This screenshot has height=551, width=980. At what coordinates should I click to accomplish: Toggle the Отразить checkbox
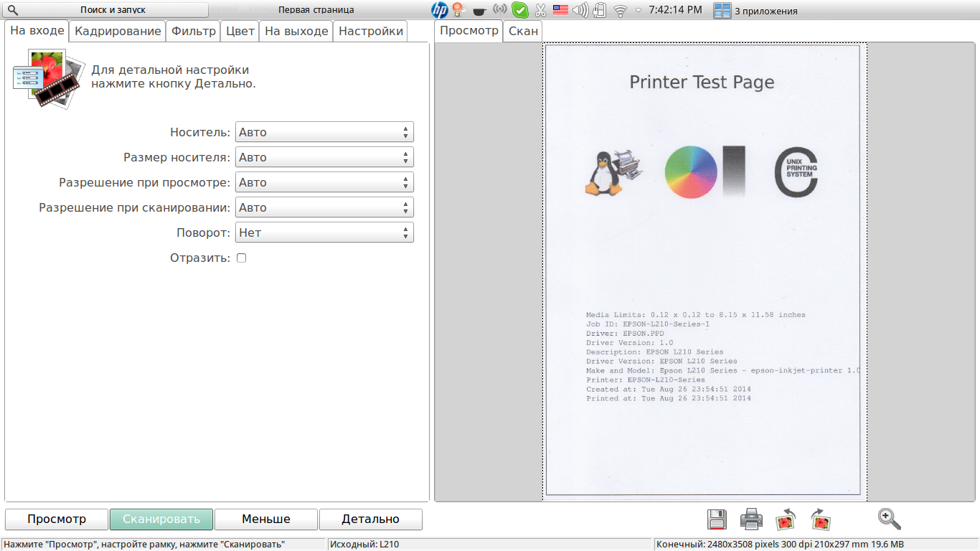241,258
